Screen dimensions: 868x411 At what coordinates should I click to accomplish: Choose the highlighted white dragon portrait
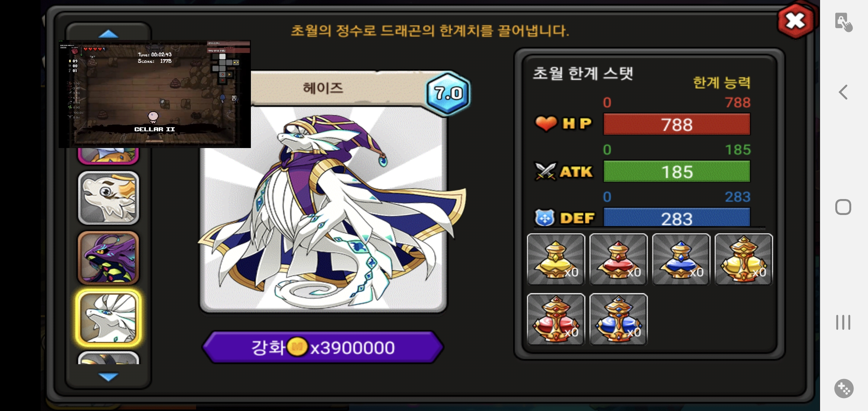(x=108, y=318)
